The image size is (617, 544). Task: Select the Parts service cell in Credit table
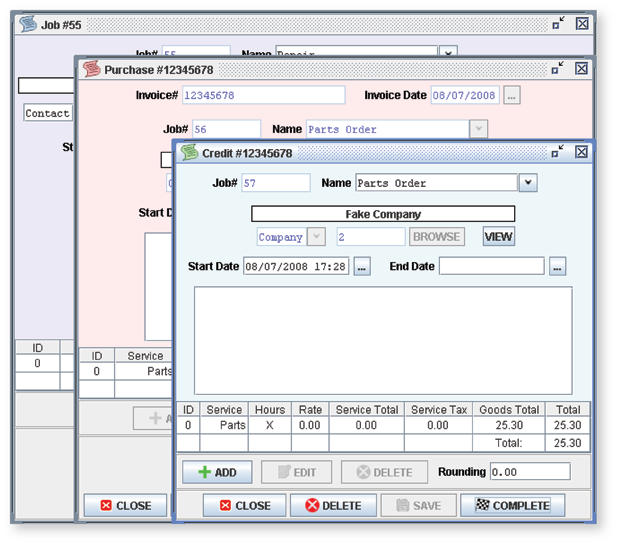coord(224,426)
